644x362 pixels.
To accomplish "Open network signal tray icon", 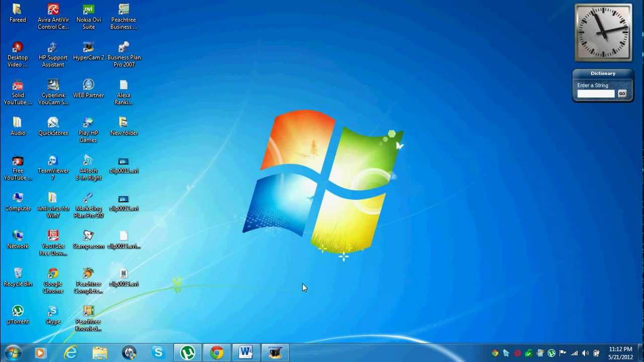I will click(574, 353).
